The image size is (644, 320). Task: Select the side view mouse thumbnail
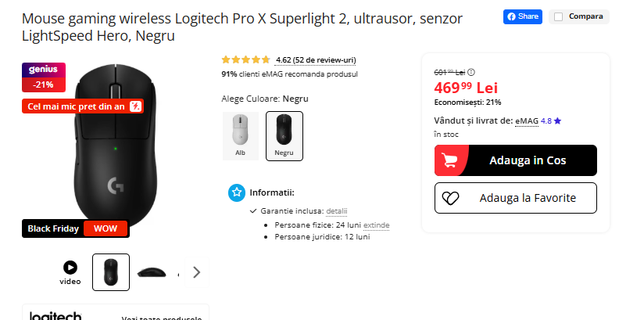(x=152, y=272)
